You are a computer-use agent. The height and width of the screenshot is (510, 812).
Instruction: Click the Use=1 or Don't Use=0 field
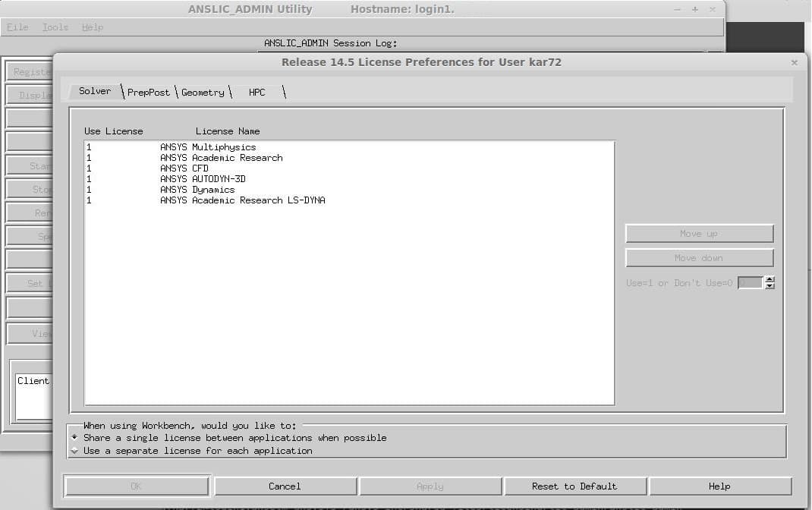750,283
